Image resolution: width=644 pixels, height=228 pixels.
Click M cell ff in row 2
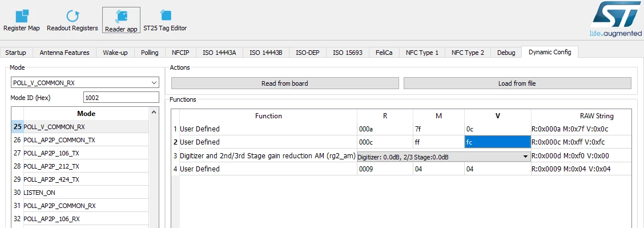coord(438,142)
